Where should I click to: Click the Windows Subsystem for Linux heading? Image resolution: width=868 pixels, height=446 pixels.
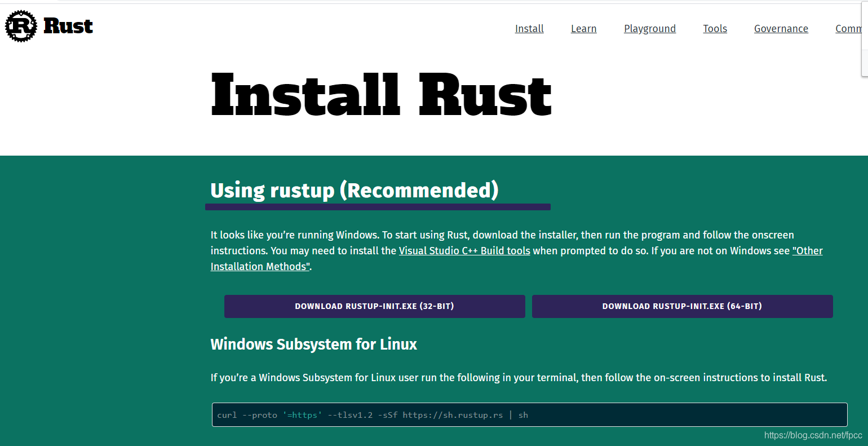click(314, 345)
